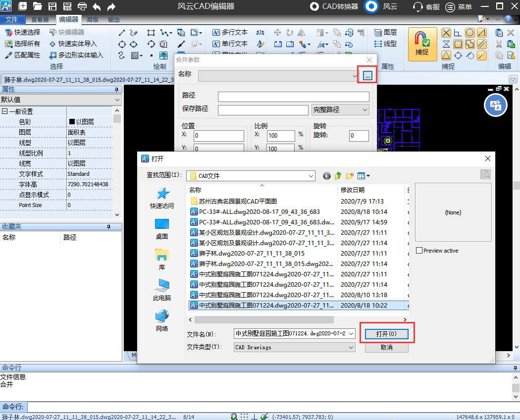The width and height of the screenshot is (520, 420).
Task: Click the 命令行 command input field
Action: tap(273, 407)
